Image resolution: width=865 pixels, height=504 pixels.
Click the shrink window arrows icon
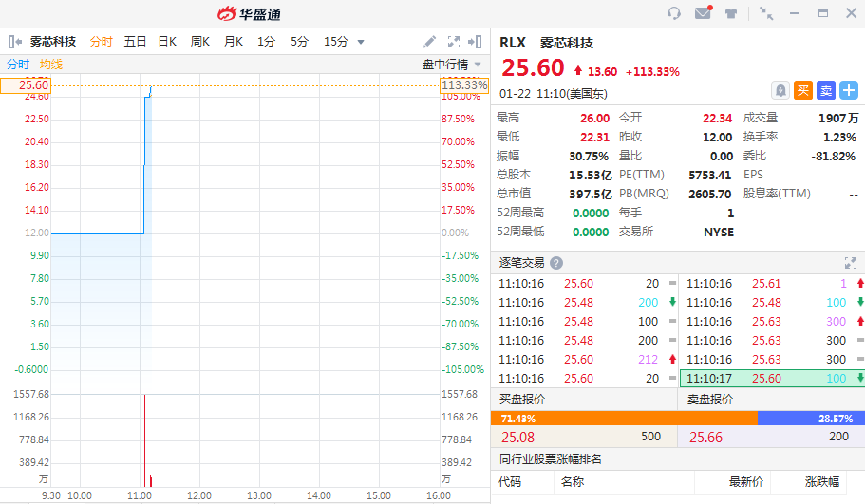coord(766,13)
